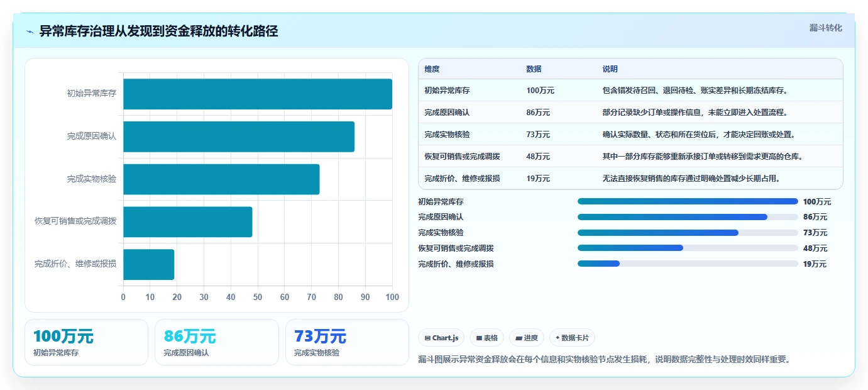Viewport: 868px width, 390px height.
Task: Click the 说明 column header
Action: [x=610, y=69]
